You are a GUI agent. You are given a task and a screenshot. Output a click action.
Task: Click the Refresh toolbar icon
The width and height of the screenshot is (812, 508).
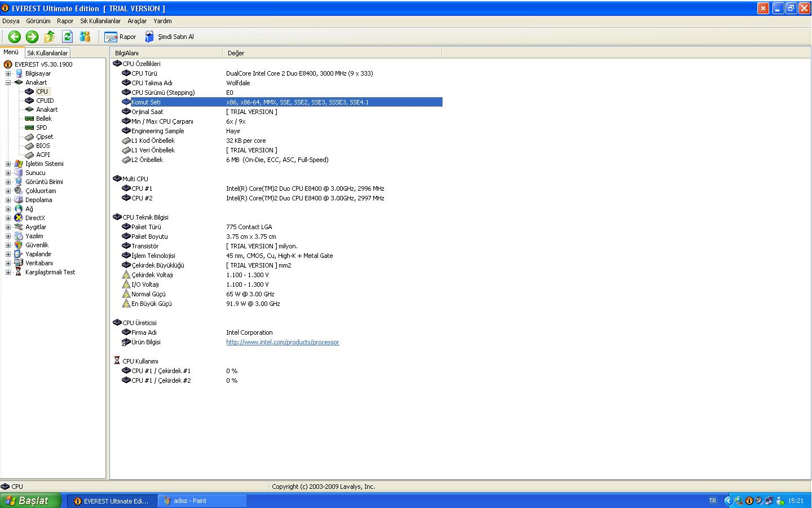coord(68,37)
